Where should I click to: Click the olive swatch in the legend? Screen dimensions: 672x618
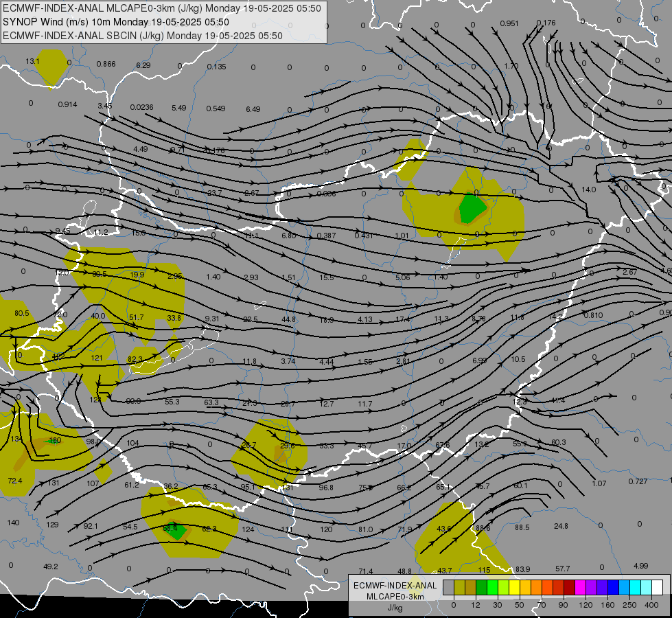pyautogui.click(x=459, y=587)
